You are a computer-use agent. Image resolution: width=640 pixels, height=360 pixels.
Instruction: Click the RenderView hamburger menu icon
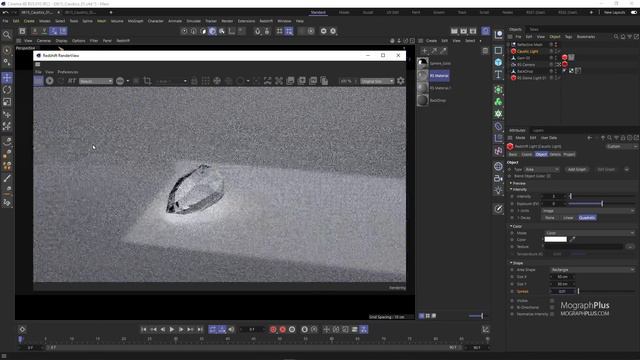pos(38,64)
